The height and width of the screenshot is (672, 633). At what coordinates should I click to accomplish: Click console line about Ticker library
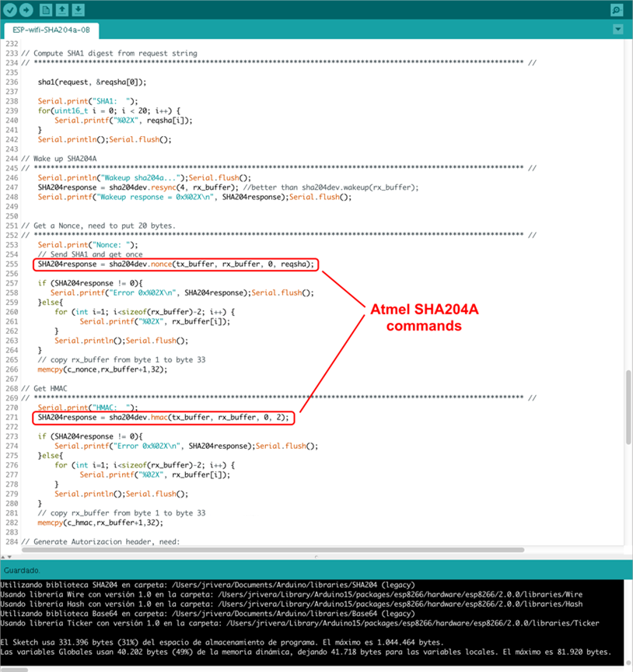click(299, 623)
